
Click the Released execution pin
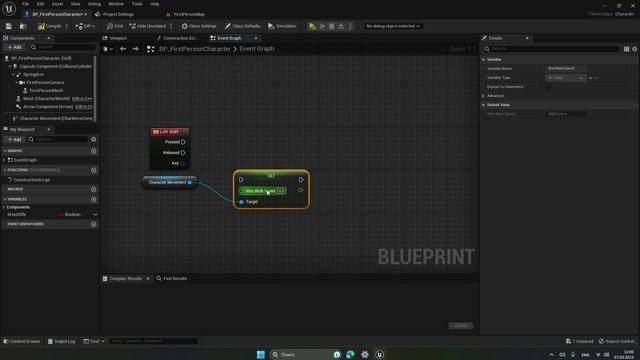tap(183, 153)
